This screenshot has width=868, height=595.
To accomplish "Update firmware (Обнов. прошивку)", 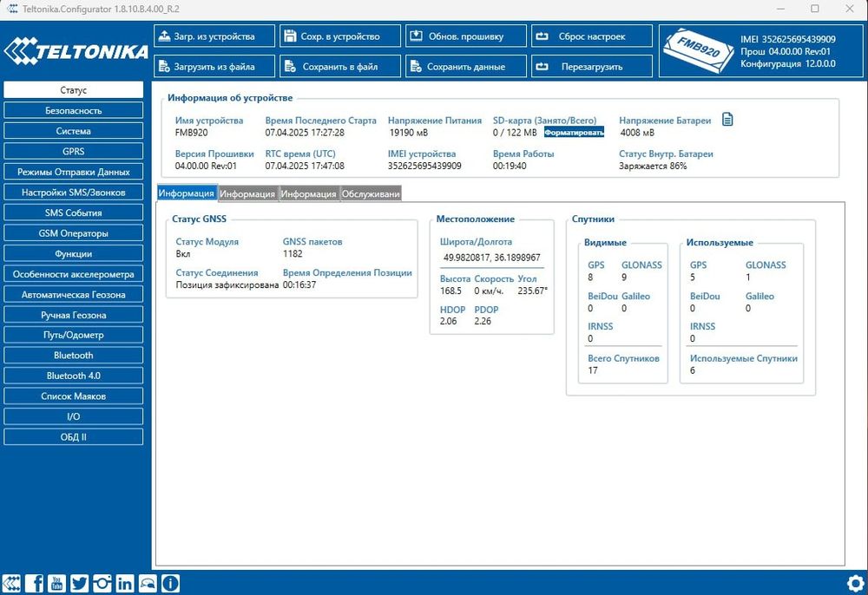I will (x=466, y=36).
